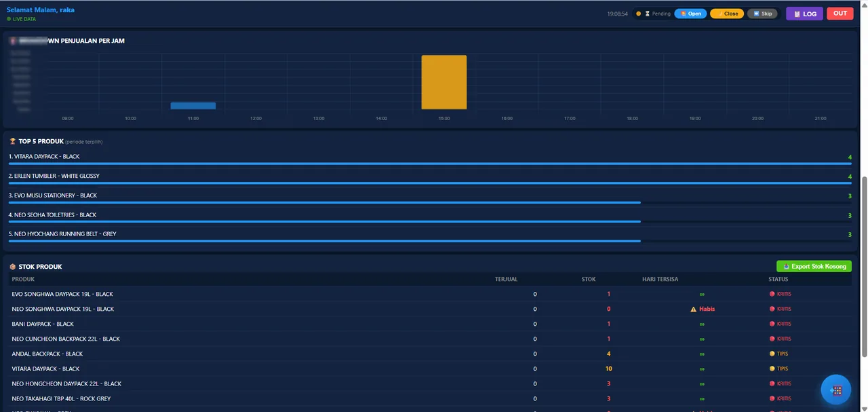Click the blue Open button
This screenshot has width=868, height=412.
(x=690, y=14)
